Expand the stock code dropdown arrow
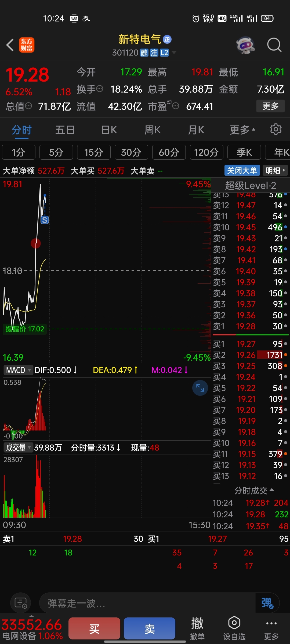The height and width of the screenshot is (644, 290). coord(174,53)
